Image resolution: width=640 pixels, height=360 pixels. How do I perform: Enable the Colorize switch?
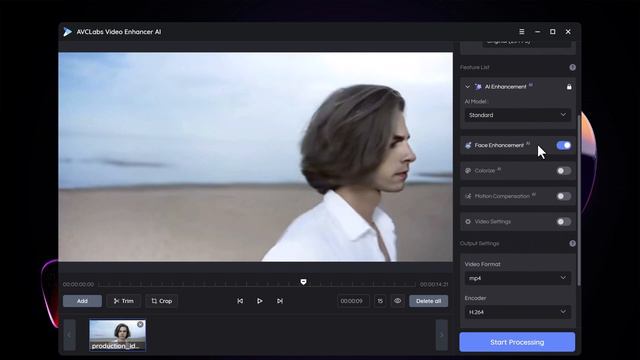[x=564, y=171]
